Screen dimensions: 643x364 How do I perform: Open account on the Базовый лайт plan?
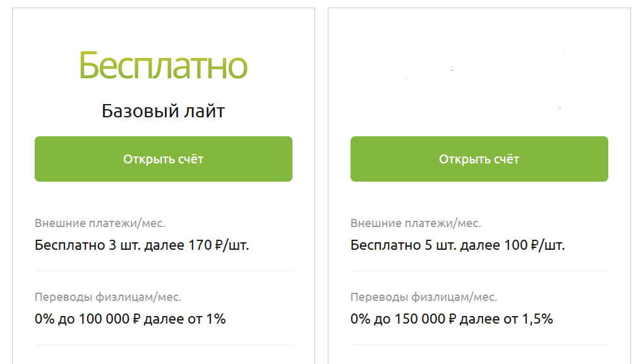[163, 159]
